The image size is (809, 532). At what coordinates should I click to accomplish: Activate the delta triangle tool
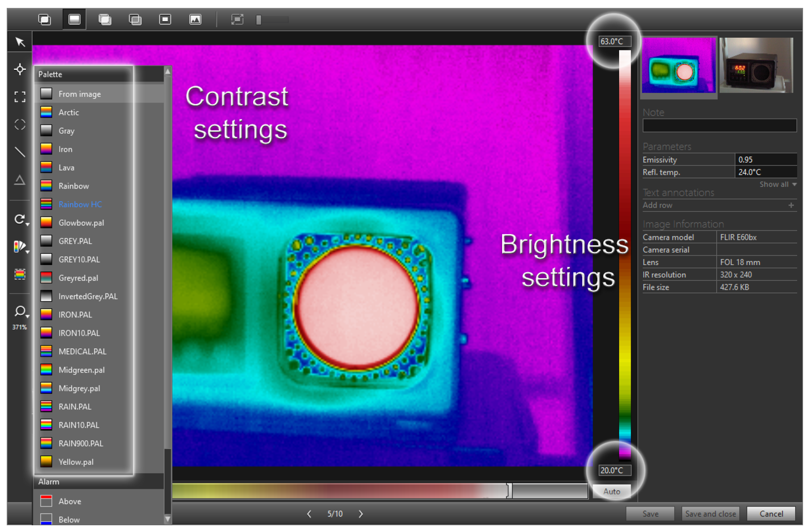point(20,180)
